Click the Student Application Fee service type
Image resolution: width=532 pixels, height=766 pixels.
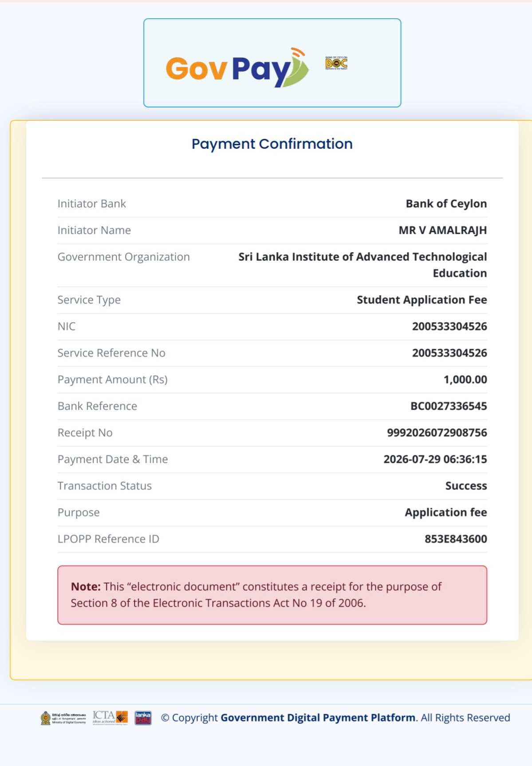pos(422,300)
